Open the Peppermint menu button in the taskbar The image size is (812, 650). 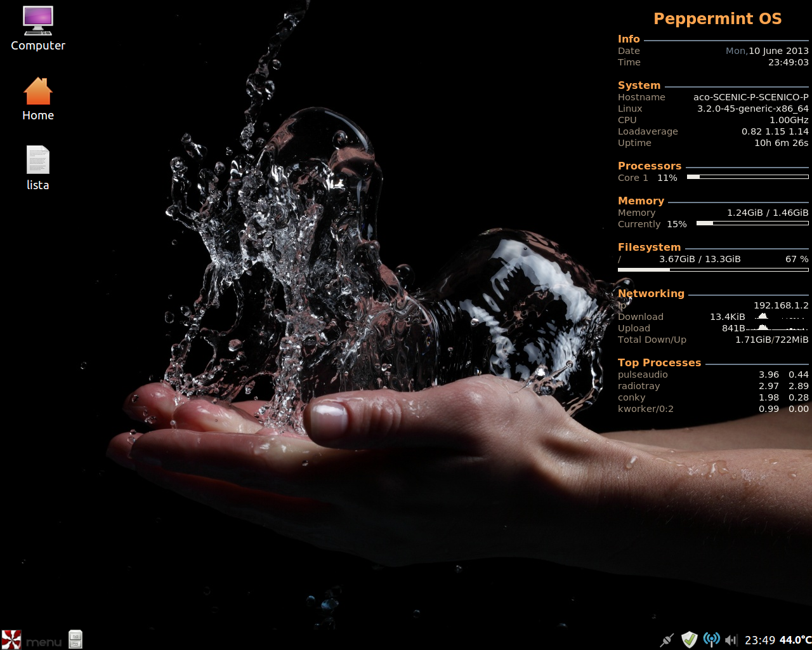pos(32,639)
